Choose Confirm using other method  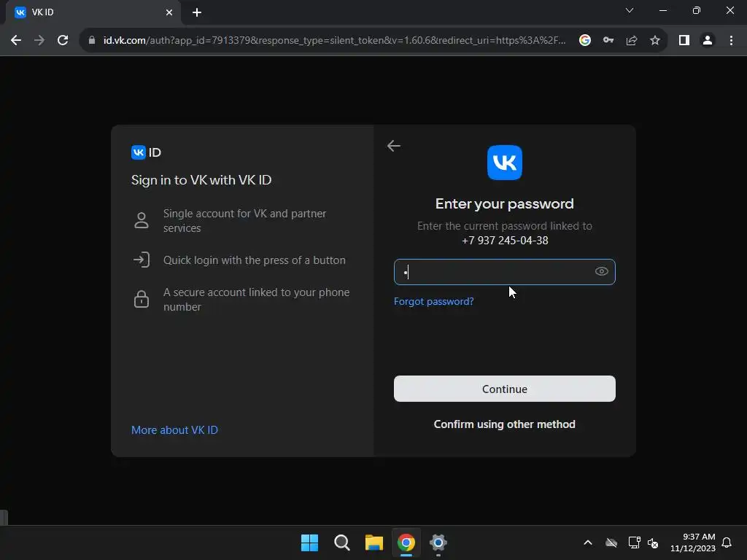click(x=505, y=424)
